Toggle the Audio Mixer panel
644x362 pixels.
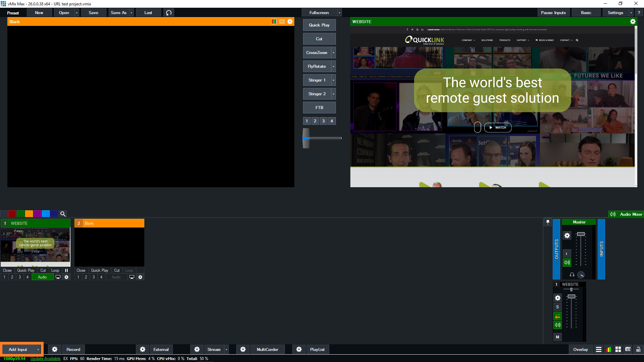(x=626, y=214)
